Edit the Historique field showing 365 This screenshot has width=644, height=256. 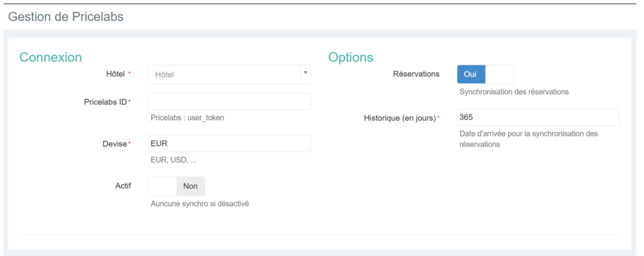point(538,118)
